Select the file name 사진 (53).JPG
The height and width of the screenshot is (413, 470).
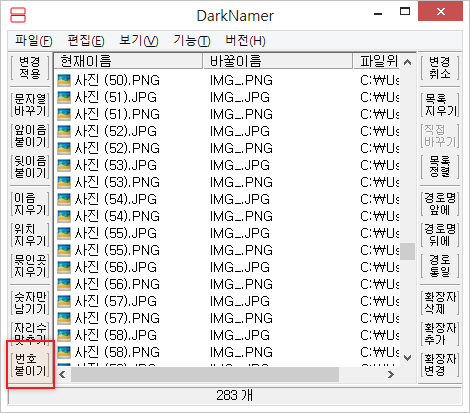pos(115,165)
